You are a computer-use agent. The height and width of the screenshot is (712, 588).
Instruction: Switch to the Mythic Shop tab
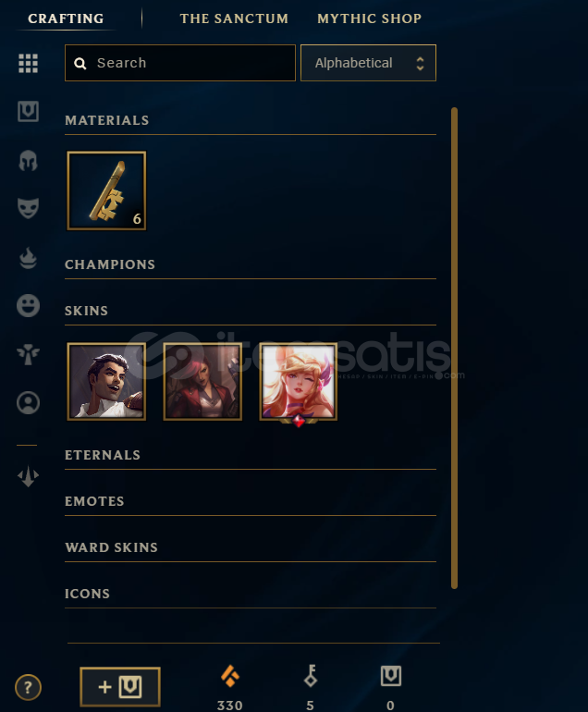click(369, 18)
